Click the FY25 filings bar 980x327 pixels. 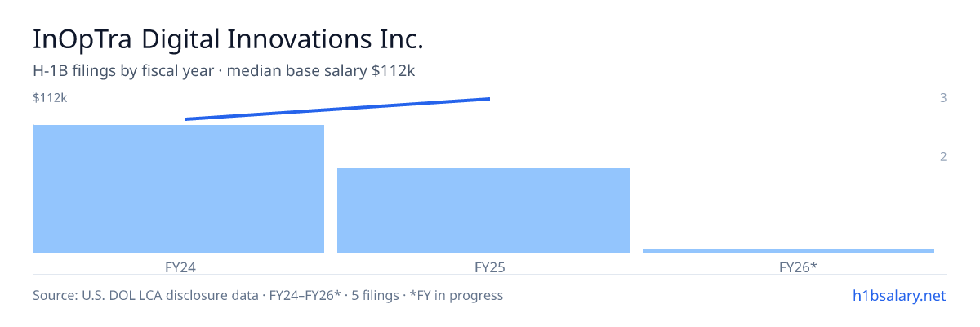pyautogui.click(x=483, y=210)
